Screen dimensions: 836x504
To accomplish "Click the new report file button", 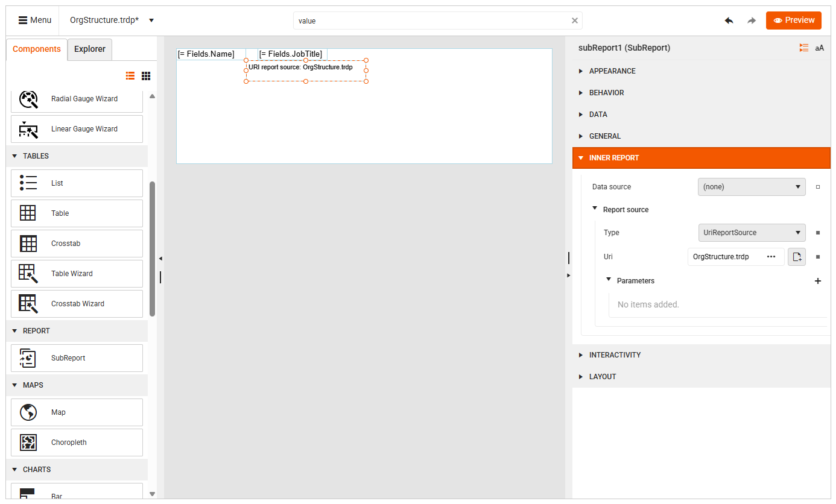I will [x=797, y=257].
